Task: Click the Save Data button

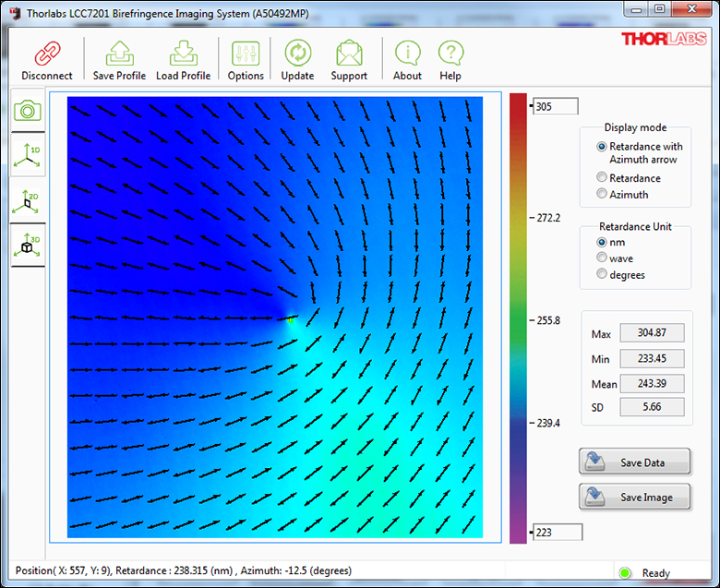Action: (634, 462)
